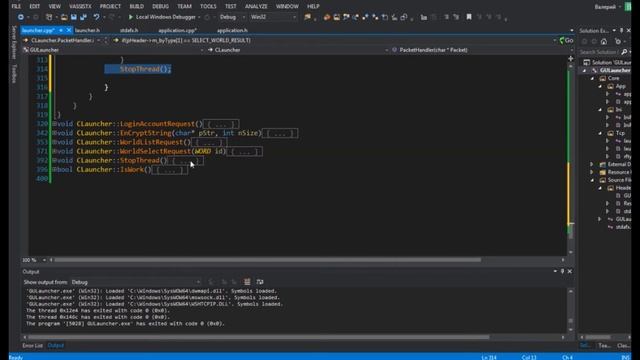Click the Undo toolbar icon
Viewport: 640px width, 360px height.
(96, 17)
